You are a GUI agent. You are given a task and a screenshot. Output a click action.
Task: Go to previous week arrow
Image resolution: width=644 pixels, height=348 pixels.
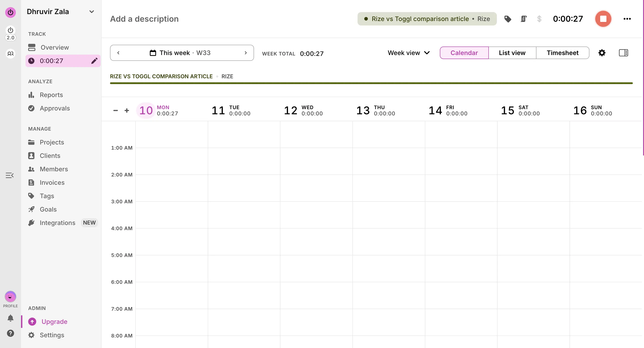tap(118, 53)
